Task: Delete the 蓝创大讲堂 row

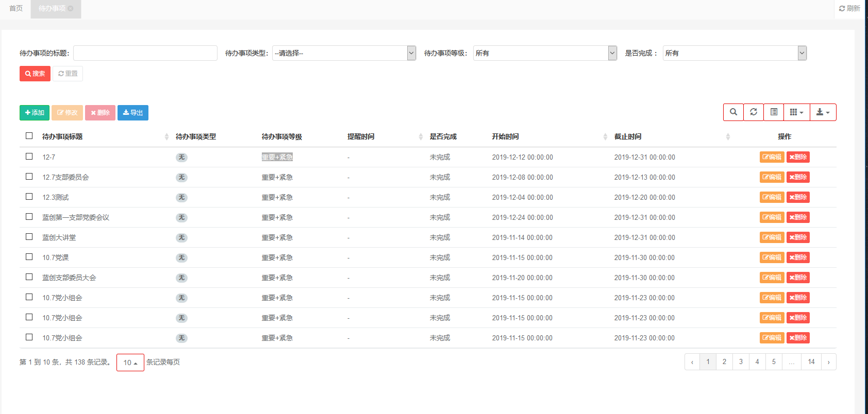Action: tap(798, 237)
